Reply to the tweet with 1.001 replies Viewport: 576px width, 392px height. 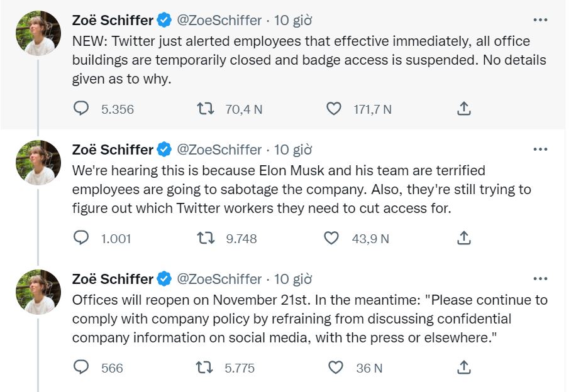point(82,239)
